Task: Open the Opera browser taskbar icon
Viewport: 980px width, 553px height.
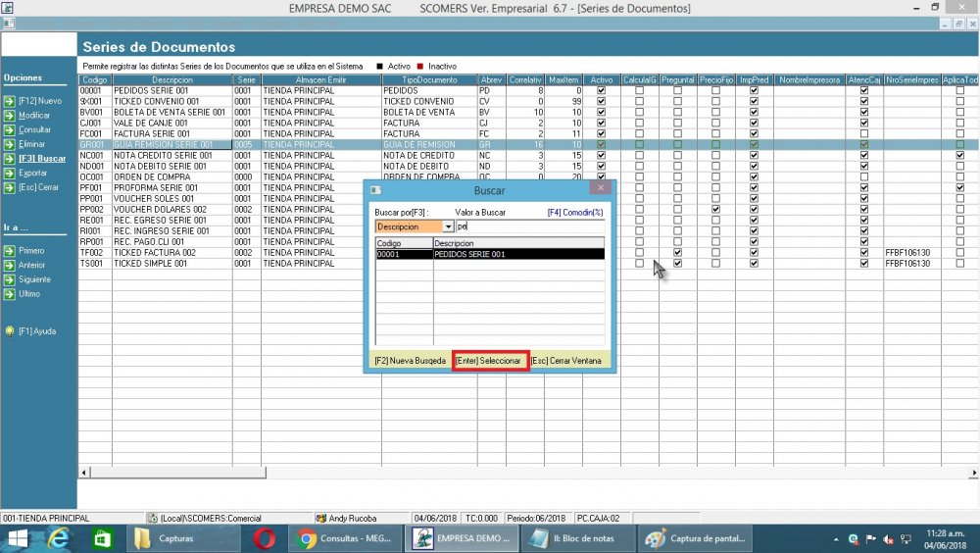Action: pos(265,538)
